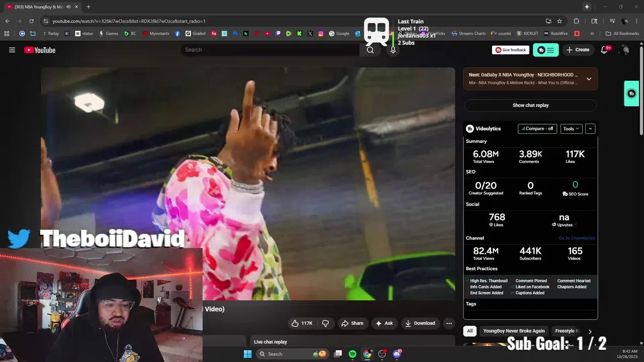Open the RotoWire bookmark
Screen dimensions: 644x362
tap(555, 34)
